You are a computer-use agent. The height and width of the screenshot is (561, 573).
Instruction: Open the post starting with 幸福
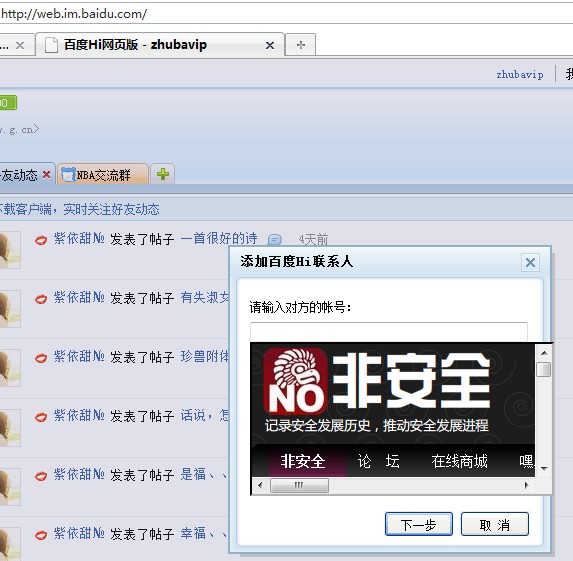coord(203,533)
